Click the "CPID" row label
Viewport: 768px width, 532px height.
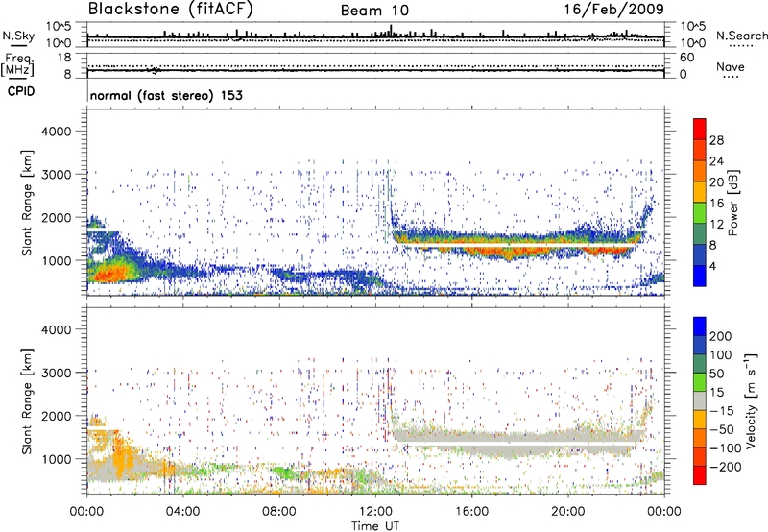(21, 91)
